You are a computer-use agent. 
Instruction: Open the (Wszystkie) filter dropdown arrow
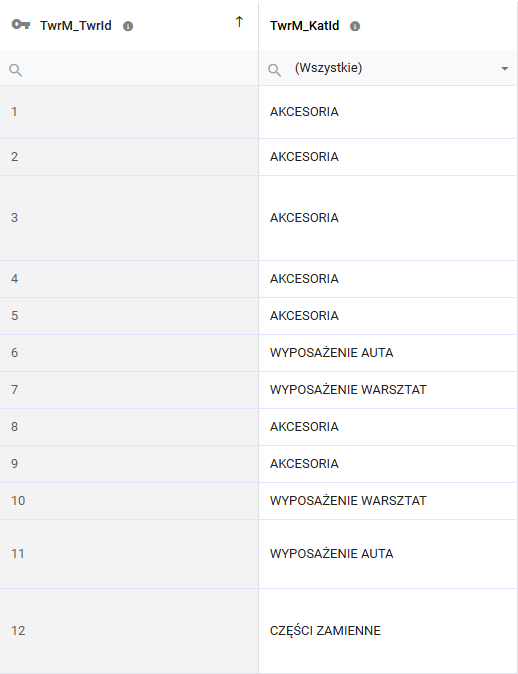(x=505, y=69)
